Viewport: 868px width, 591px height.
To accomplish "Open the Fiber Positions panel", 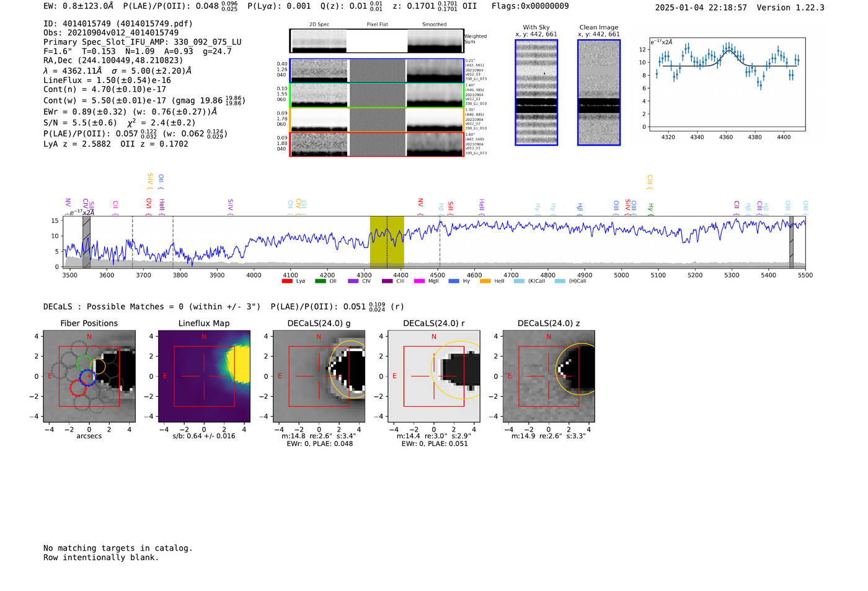I will (89, 376).
